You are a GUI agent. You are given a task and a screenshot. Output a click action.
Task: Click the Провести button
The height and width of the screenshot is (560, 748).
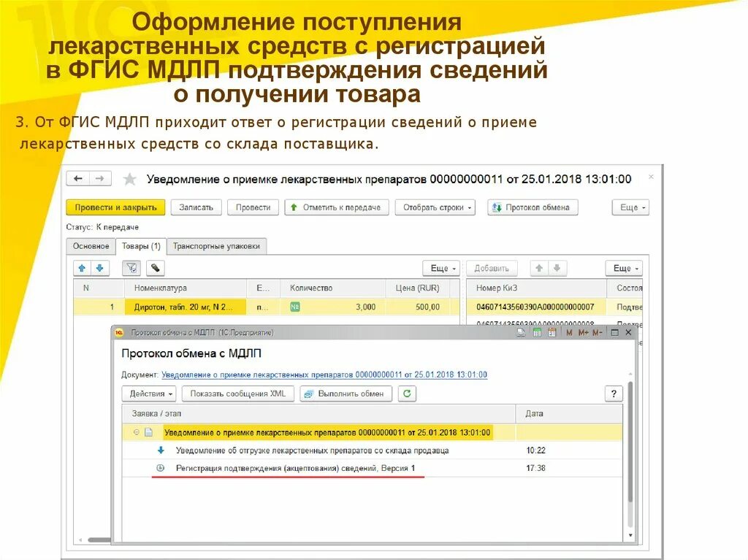click(x=253, y=207)
